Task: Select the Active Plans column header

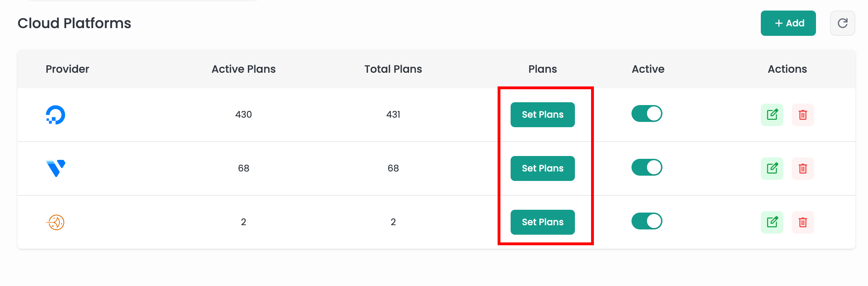Action: tap(244, 69)
